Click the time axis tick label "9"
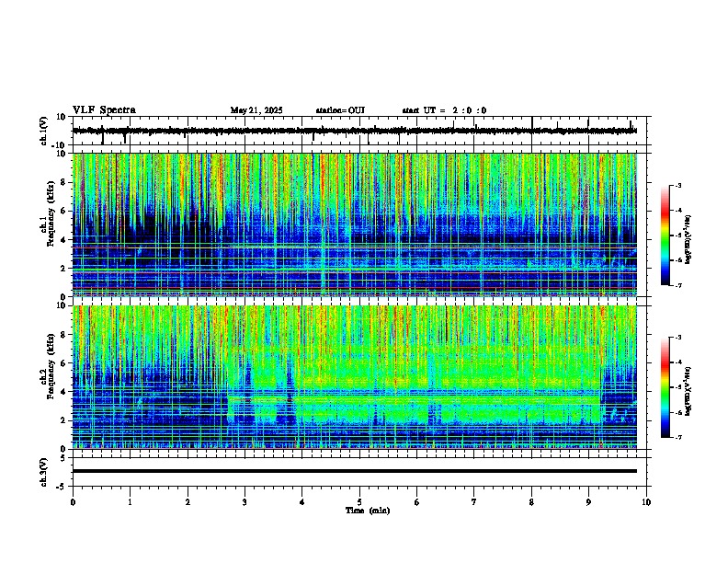 (588, 502)
